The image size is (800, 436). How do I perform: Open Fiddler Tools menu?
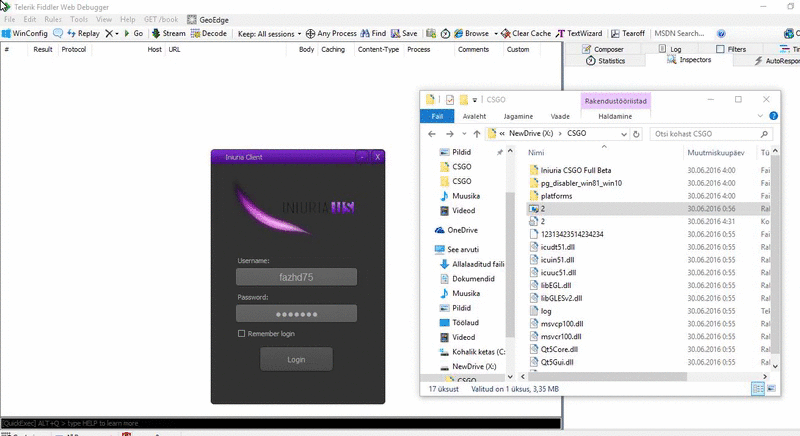[79, 19]
